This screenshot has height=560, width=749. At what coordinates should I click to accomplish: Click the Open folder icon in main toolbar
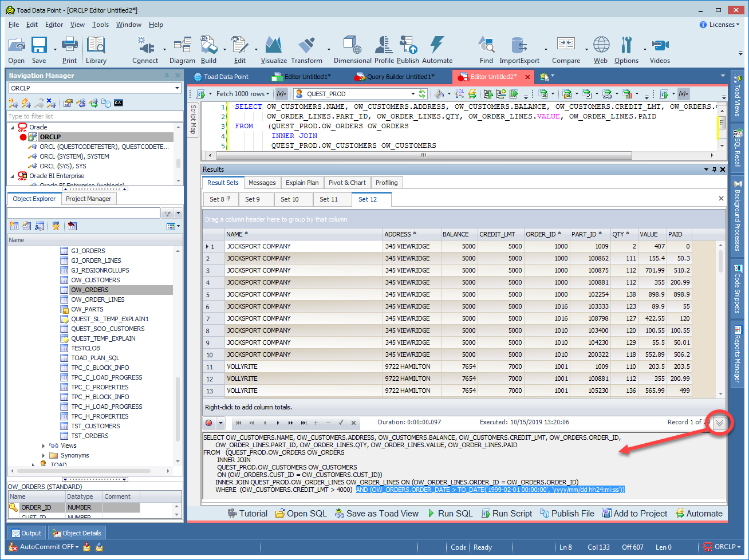coord(17,45)
